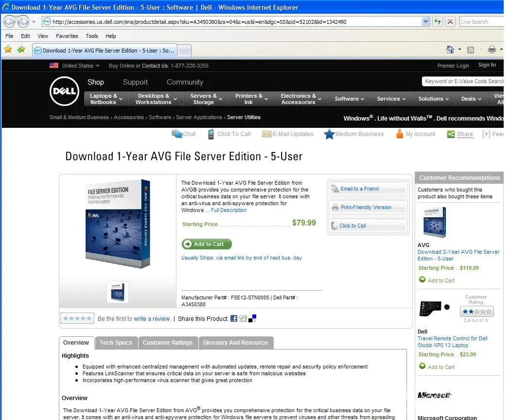Click the Stop loading X icon

point(450,21)
